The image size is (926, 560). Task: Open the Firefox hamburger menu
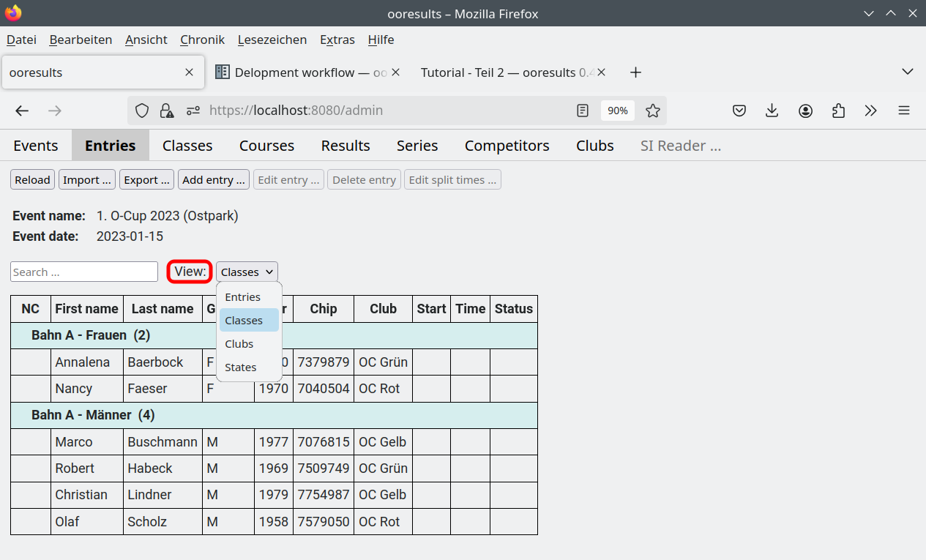point(904,111)
